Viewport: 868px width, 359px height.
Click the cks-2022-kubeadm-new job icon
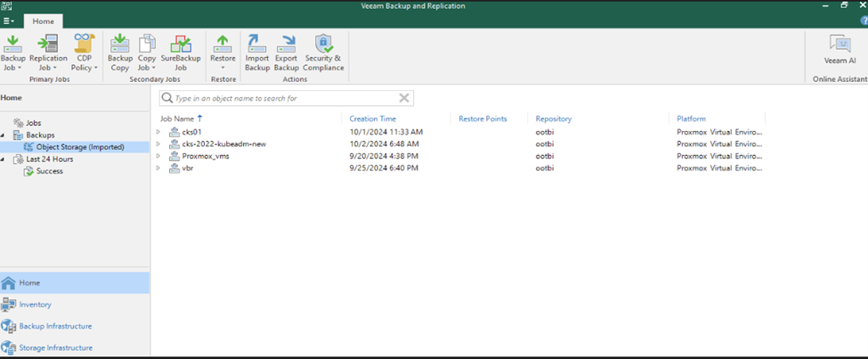[174, 144]
